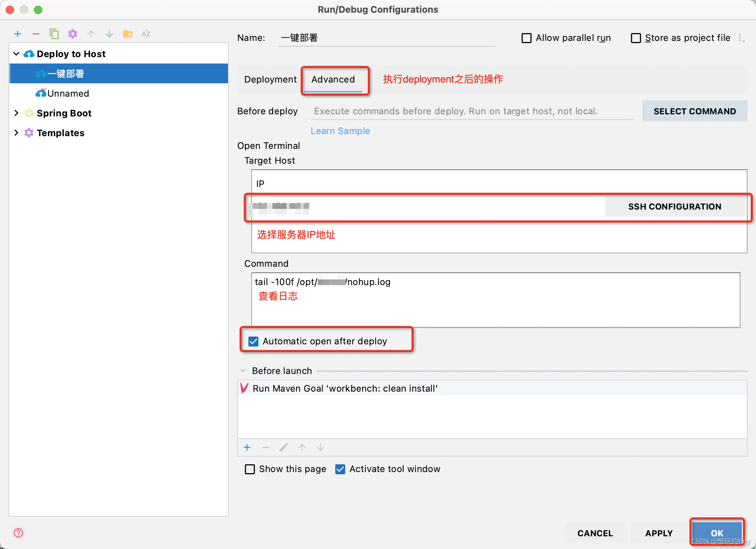Enable Allow parallel run checkbox
The width and height of the screenshot is (756, 549).
pyautogui.click(x=527, y=38)
